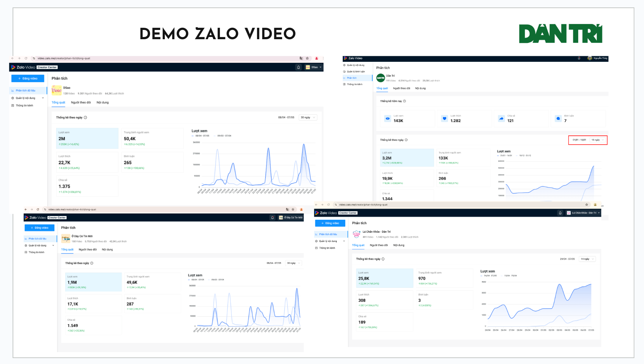Open the DSao account dropdown in the header
The image size is (644, 364).
[314, 67]
